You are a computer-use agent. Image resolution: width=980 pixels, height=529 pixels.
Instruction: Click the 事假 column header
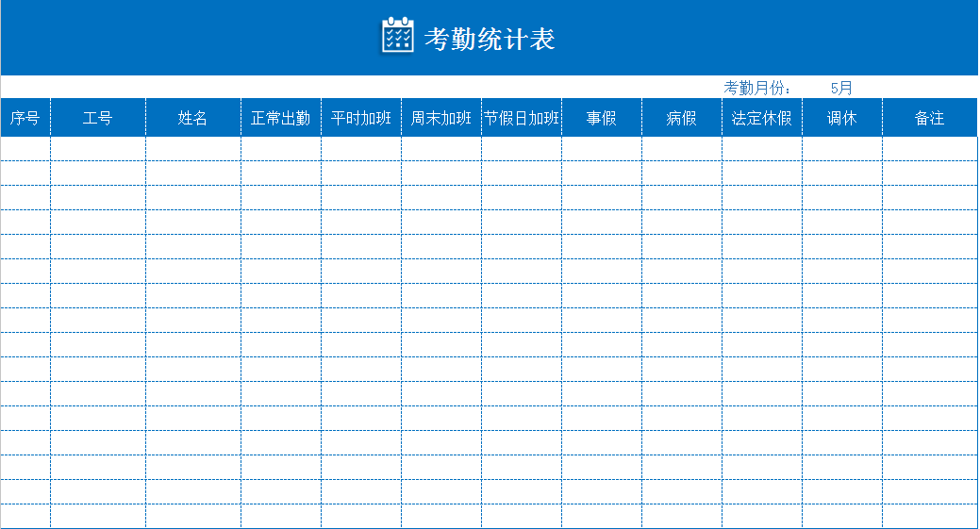click(602, 118)
